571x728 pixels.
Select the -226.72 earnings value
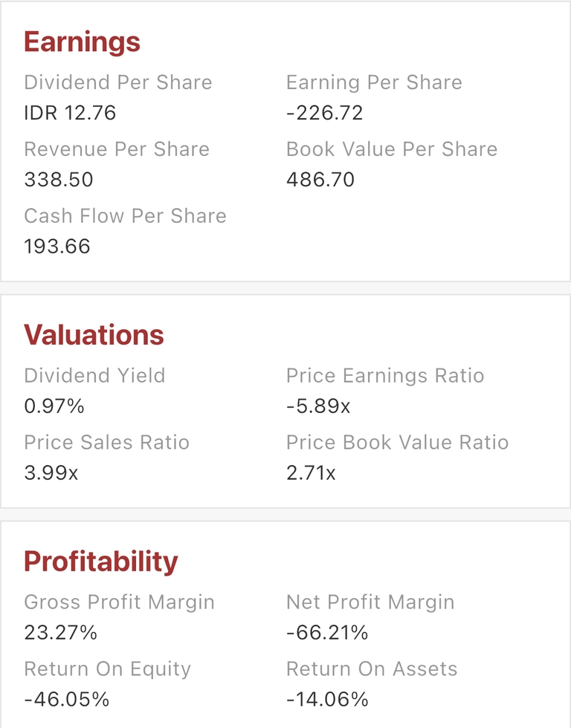tap(324, 113)
